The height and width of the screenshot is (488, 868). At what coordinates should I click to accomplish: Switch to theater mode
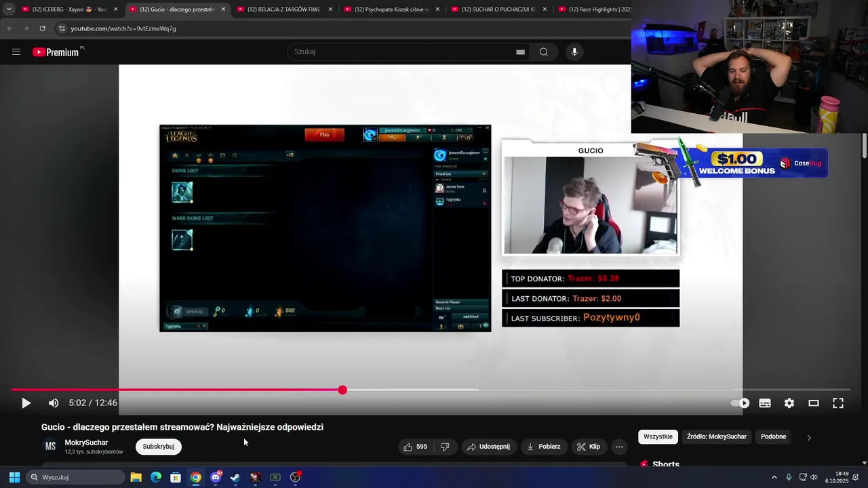(814, 403)
